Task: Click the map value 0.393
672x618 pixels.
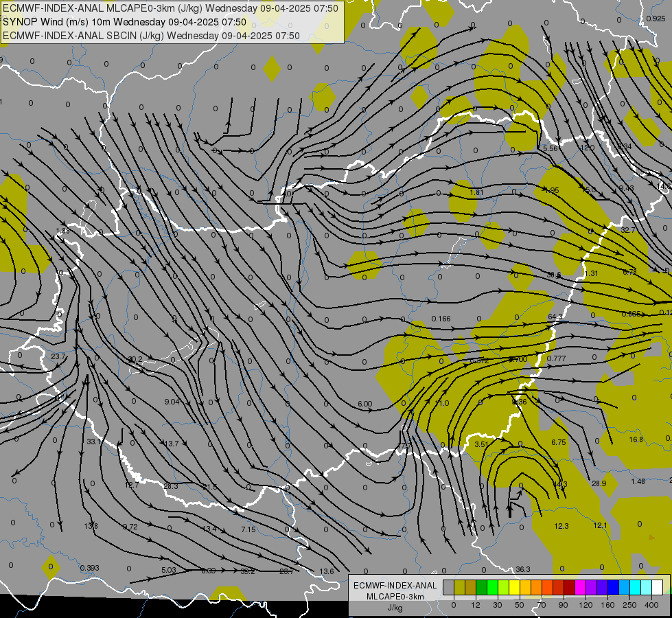Action: (x=89, y=568)
